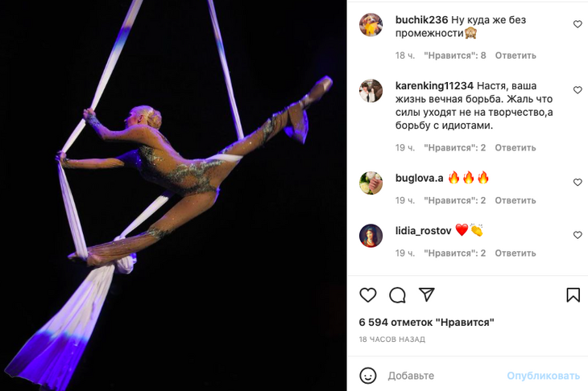
Task: Open emoji picker smiley icon
Action: click(368, 376)
